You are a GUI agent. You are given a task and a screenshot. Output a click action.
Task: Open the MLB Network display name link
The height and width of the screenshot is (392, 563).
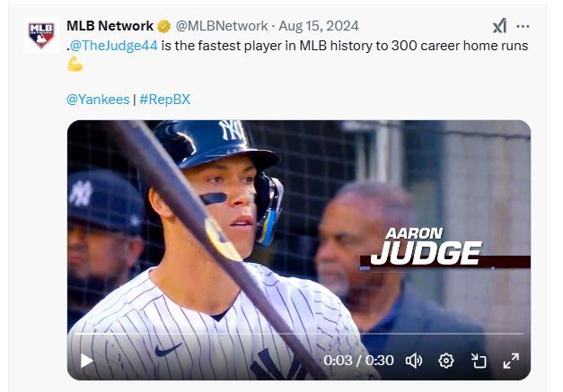pos(110,26)
